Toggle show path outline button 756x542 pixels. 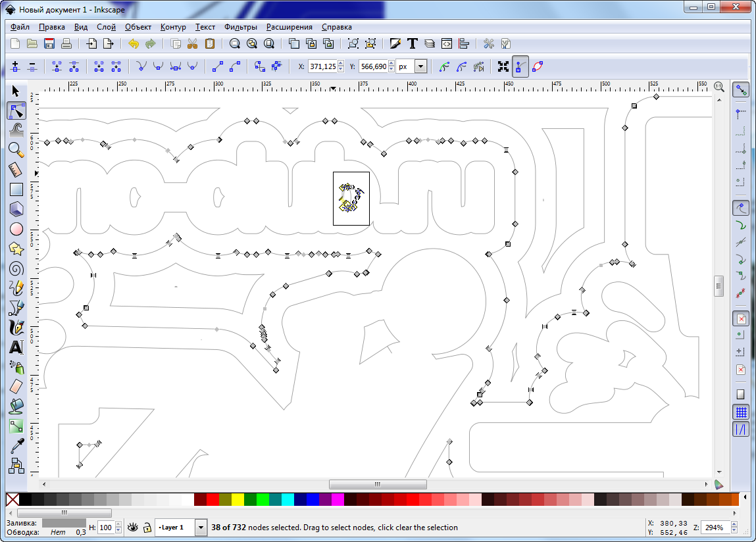(538, 66)
